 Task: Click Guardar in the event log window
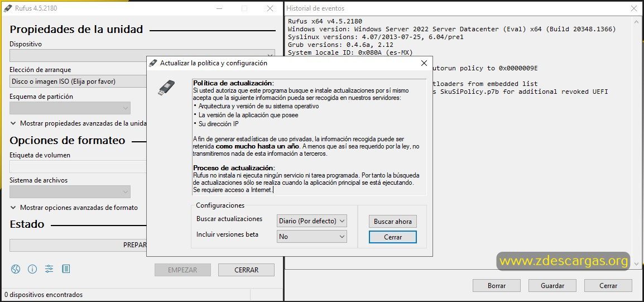552,286
